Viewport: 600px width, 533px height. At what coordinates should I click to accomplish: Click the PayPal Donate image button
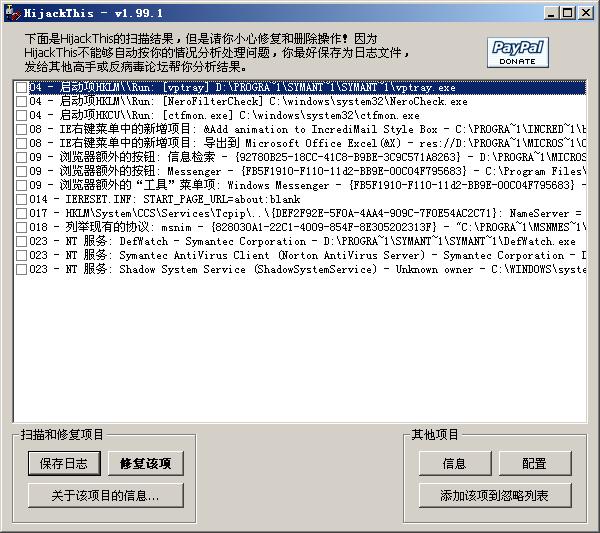[518, 53]
